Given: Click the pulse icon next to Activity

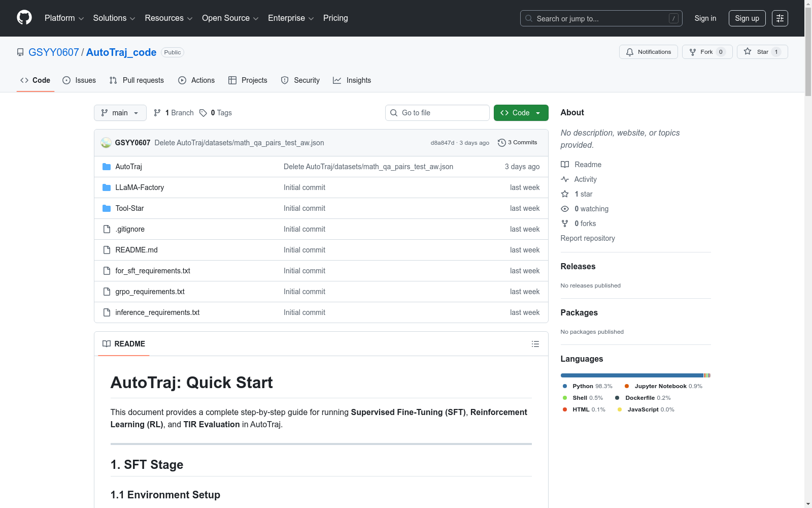Looking at the screenshot, I should click(x=565, y=179).
